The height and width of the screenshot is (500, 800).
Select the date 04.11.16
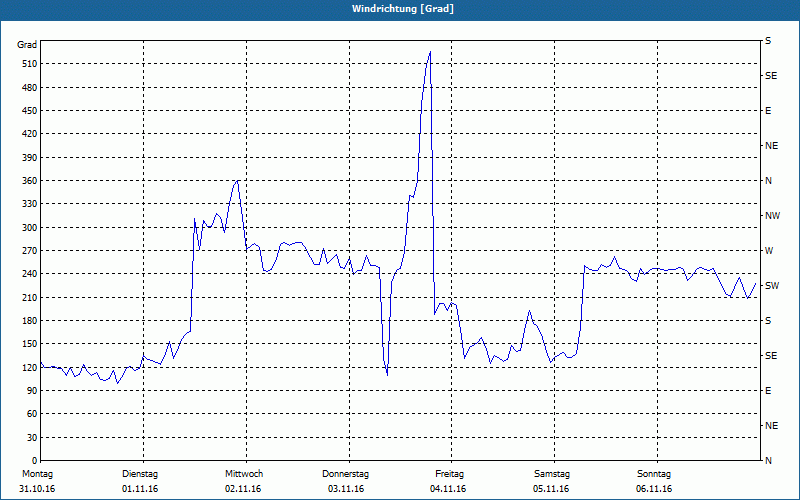[x=448, y=489]
